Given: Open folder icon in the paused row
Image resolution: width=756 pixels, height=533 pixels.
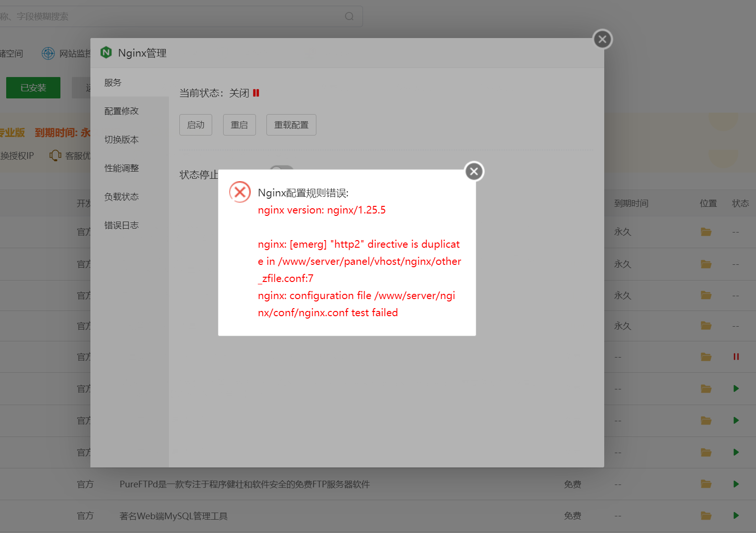Looking at the screenshot, I should click(x=706, y=357).
